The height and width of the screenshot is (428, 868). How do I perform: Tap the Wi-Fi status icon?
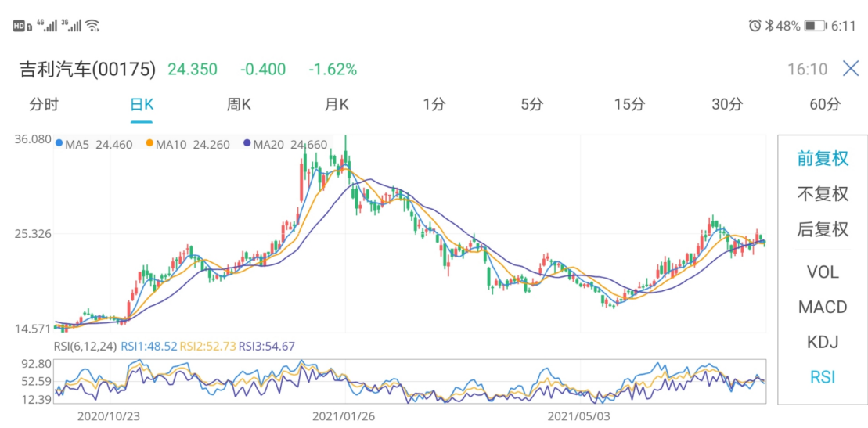point(92,25)
